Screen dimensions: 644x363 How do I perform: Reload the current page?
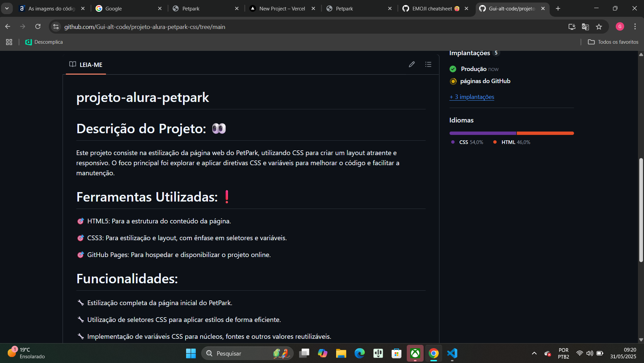point(38,27)
